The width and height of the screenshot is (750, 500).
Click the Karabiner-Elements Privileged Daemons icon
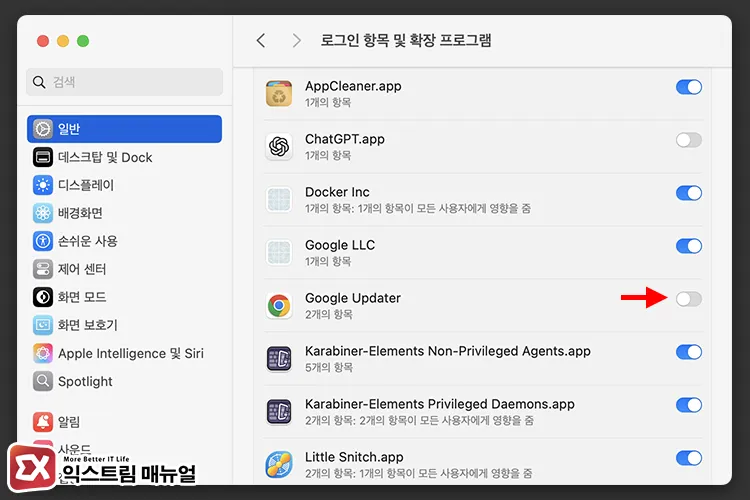point(279,411)
